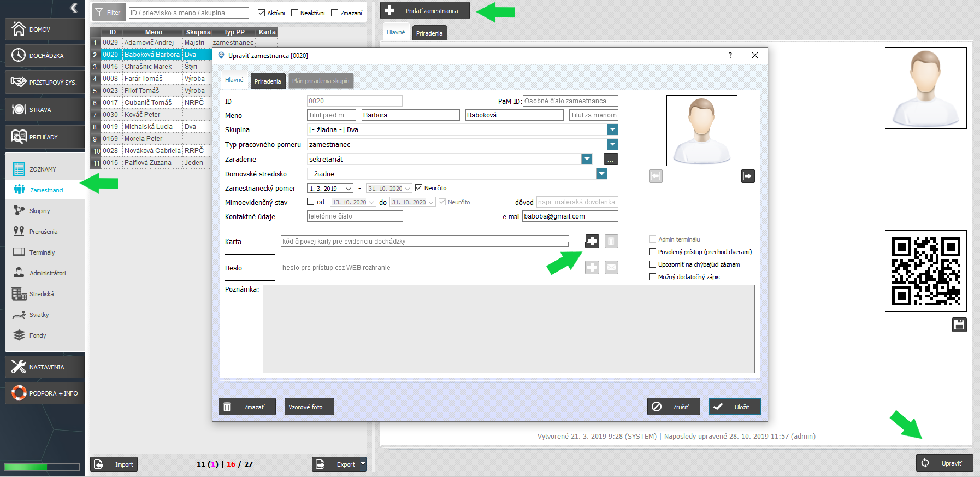Viewport: 980px width, 477px height.
Task: Open dialog help question mark
Action: (730, 55)
